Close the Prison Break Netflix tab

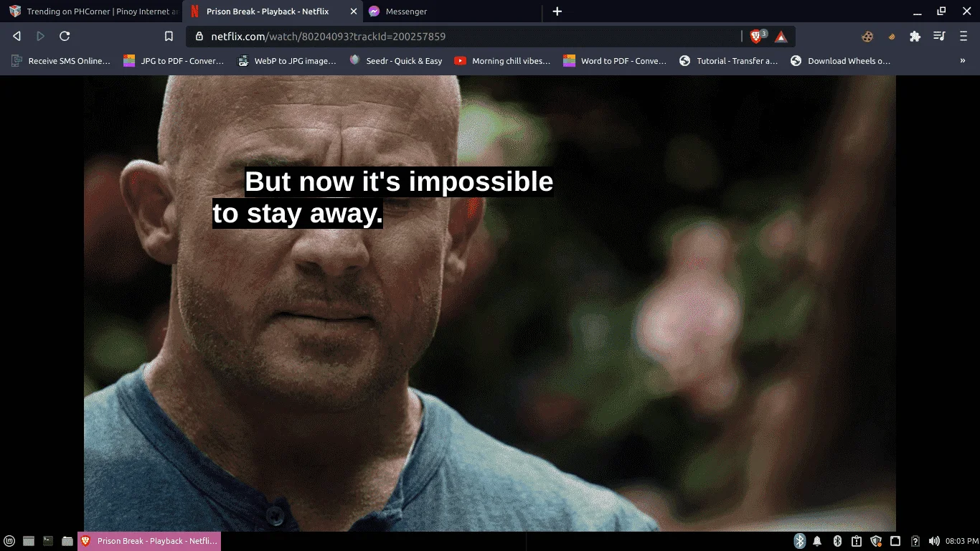pyautogui.click(x=353, y=11)
